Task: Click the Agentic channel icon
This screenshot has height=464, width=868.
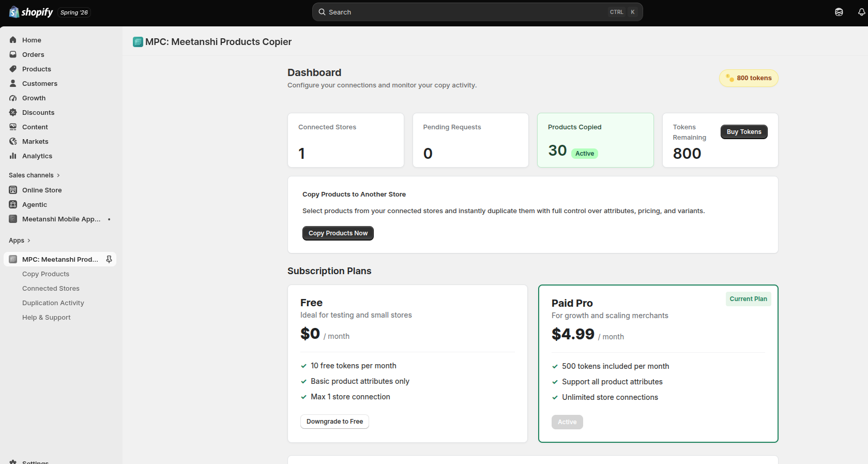Action: pyautogui.click(x=13, y=204)
